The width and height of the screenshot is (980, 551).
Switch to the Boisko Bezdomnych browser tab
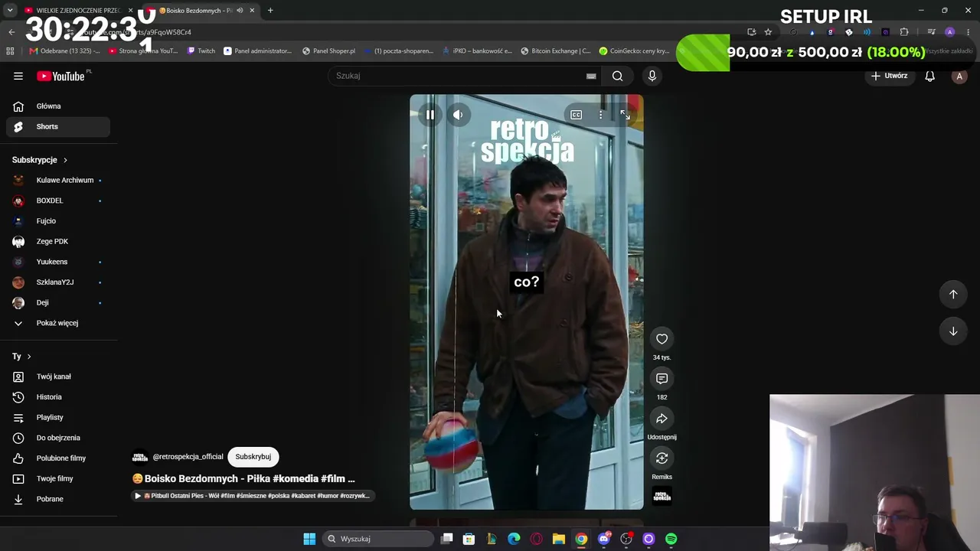[x=201, y=11]
